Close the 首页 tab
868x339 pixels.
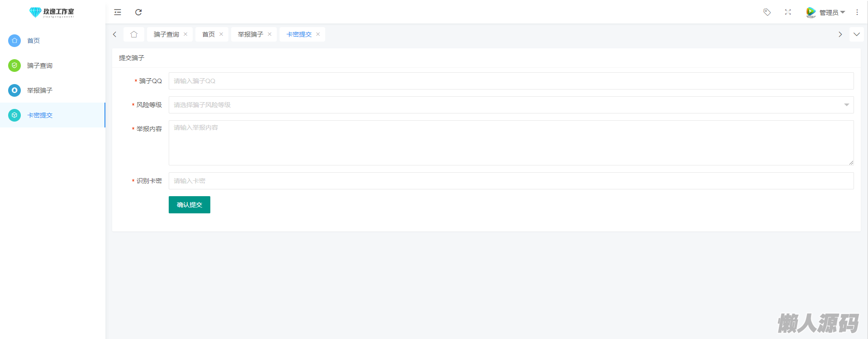pos(221,34)
